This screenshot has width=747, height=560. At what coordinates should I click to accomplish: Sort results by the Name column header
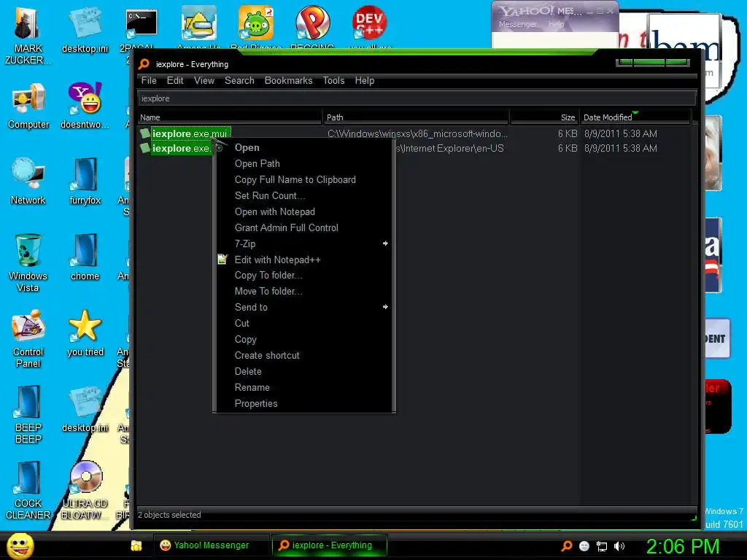[230, 117]
